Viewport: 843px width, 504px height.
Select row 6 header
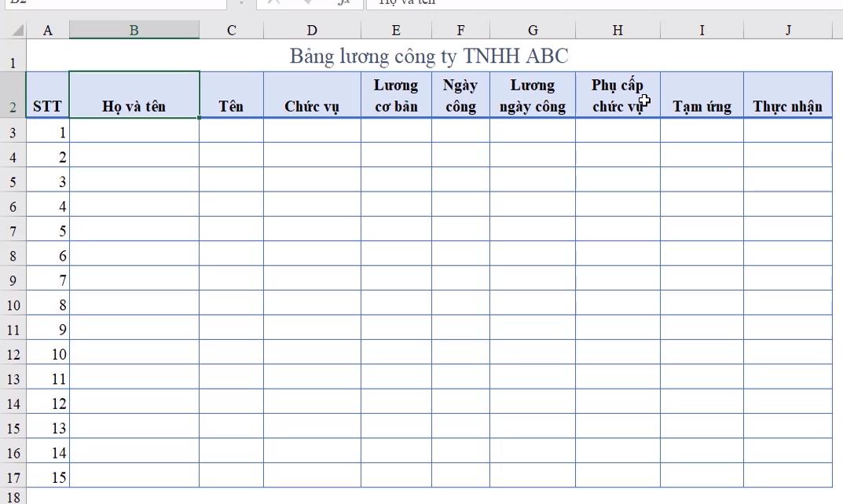[x=13, y=204]
